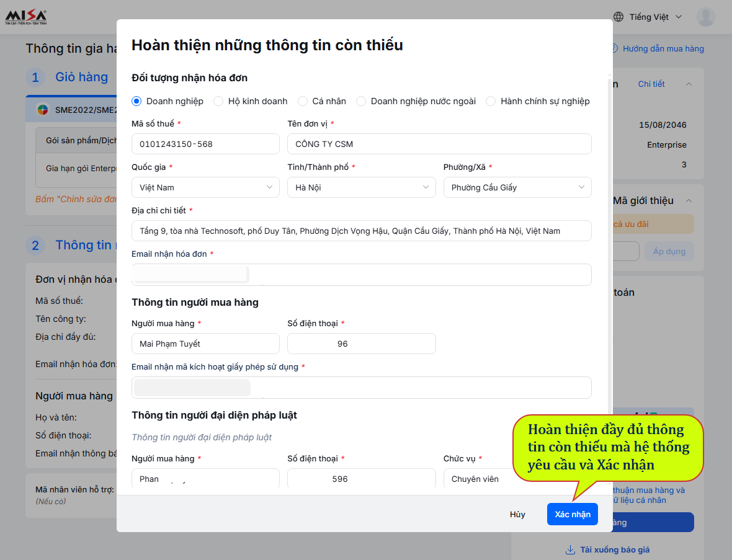Open the Hướng dẫn mua hàng link
The image size is (732, 560).
[663, 48]
